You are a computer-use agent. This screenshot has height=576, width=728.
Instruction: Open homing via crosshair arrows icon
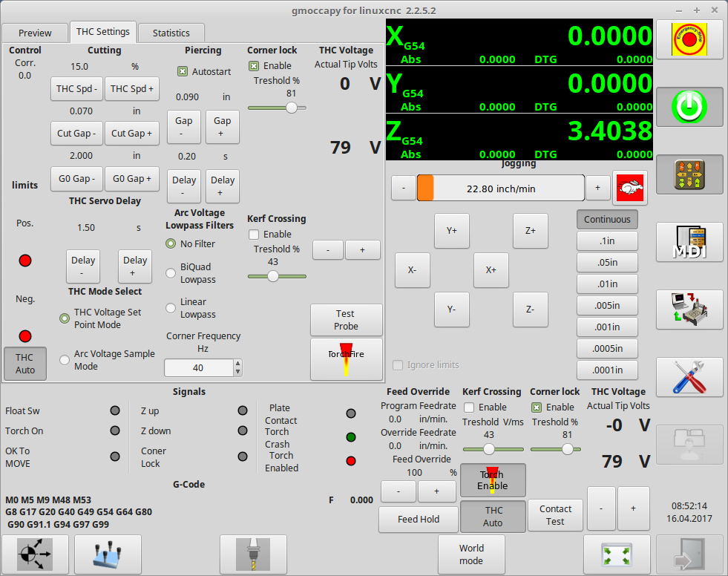(x=36, y=554)
